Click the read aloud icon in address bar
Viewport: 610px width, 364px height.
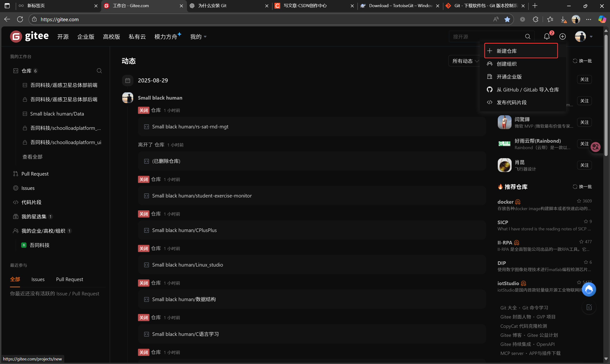[496, 19]
